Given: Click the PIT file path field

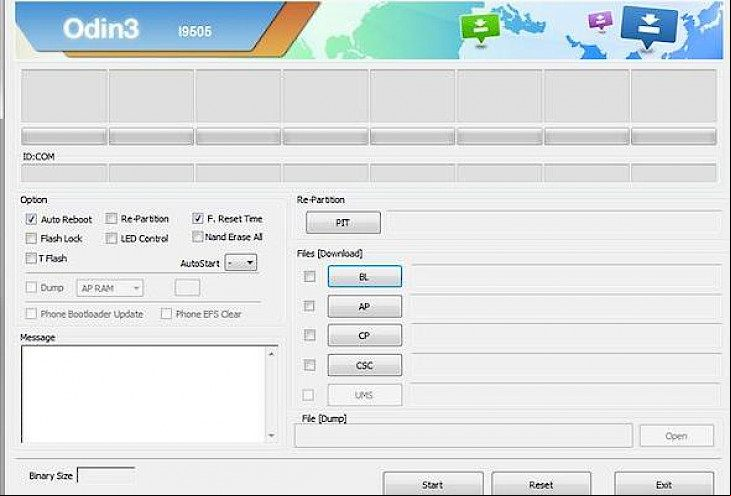Looking at the screenshot, I should 554,223.
